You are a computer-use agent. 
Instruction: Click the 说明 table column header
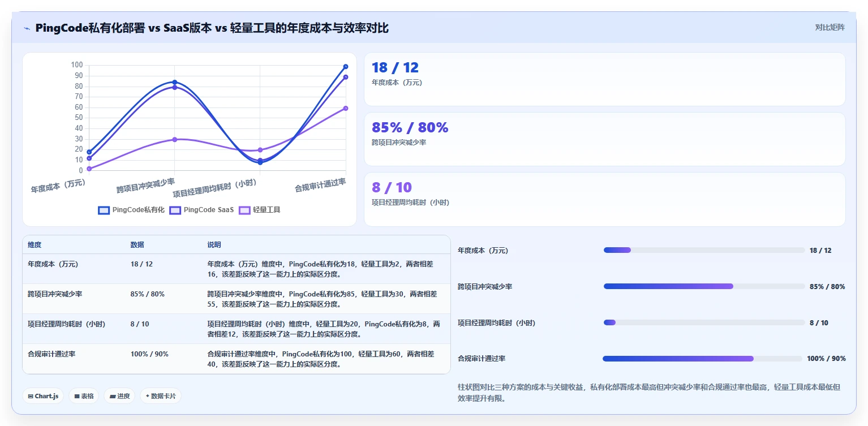point(214,245)
